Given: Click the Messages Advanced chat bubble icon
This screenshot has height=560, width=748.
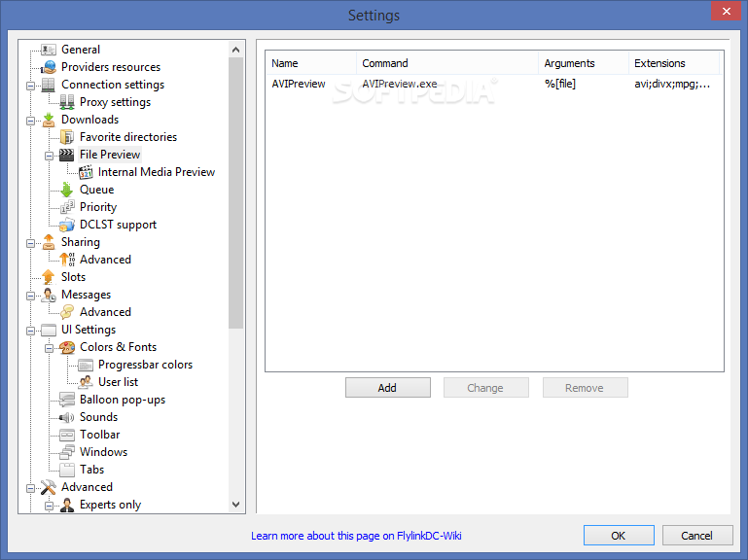Looking at the screenshot, I should pyautogui.click(x=67, y=312).
